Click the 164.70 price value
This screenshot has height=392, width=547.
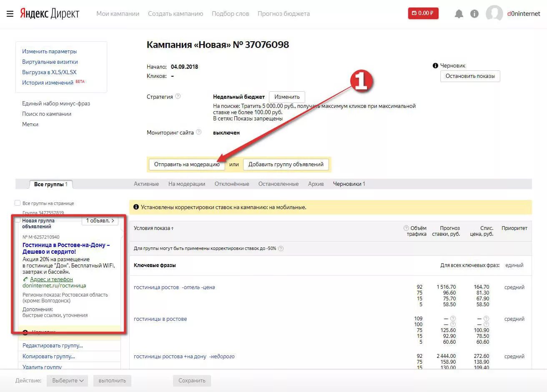(482, 287)
